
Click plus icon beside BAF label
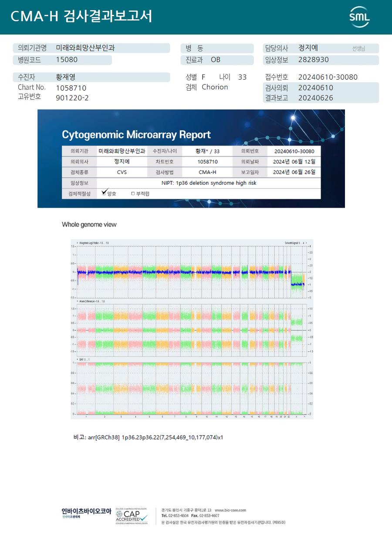[x=78, y=359]
